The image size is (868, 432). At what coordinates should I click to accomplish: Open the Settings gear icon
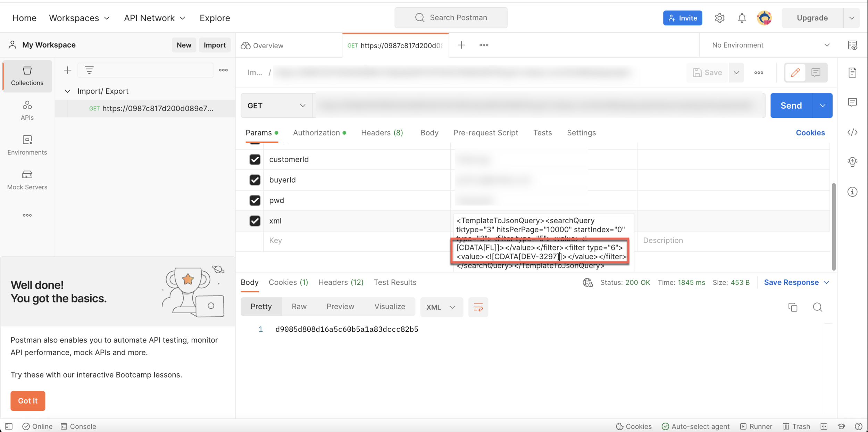(719, 18)
